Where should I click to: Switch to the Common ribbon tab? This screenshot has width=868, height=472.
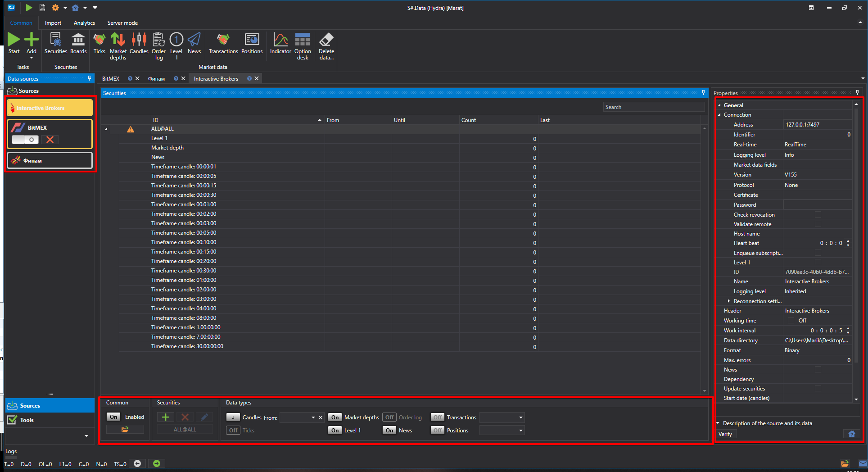[x=21, y=23]
